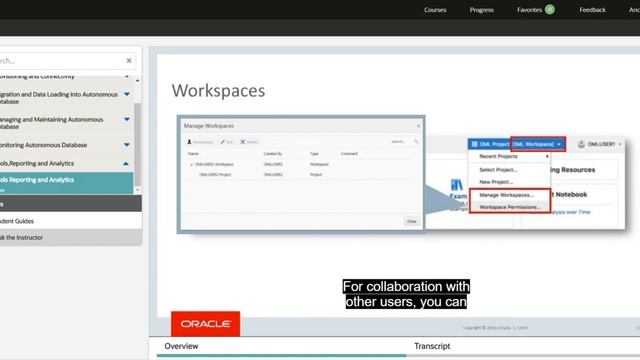Click the Delete icon in Manage Workspaces toolbar

coord(242,142)
